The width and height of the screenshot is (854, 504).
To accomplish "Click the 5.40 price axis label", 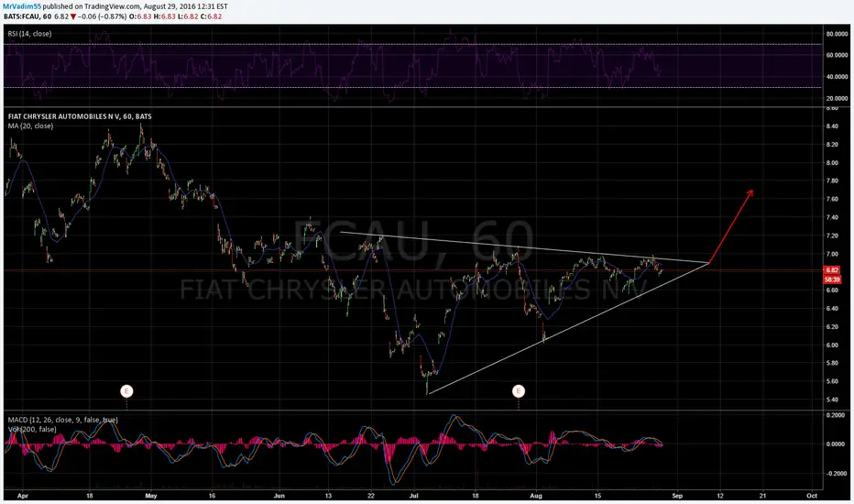I will click(x=832, y=400).
